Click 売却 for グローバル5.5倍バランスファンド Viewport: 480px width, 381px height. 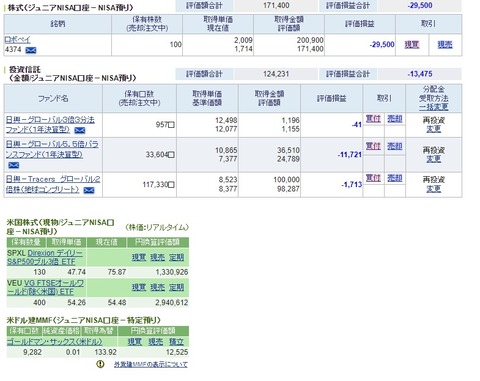pyautogui.click(x=395, y=146)
